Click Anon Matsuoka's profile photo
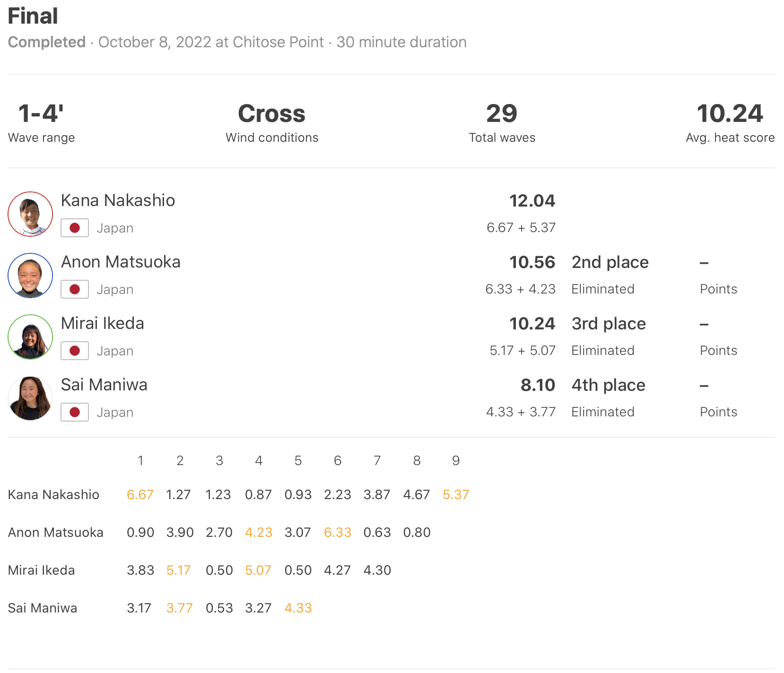 (x=30, y=276)
